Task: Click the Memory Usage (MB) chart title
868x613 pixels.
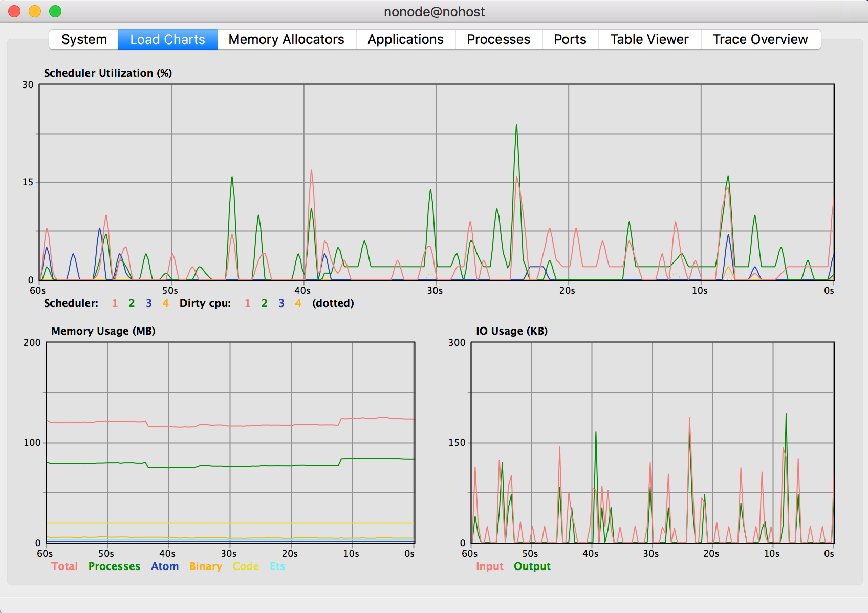Action: (103, 331)
